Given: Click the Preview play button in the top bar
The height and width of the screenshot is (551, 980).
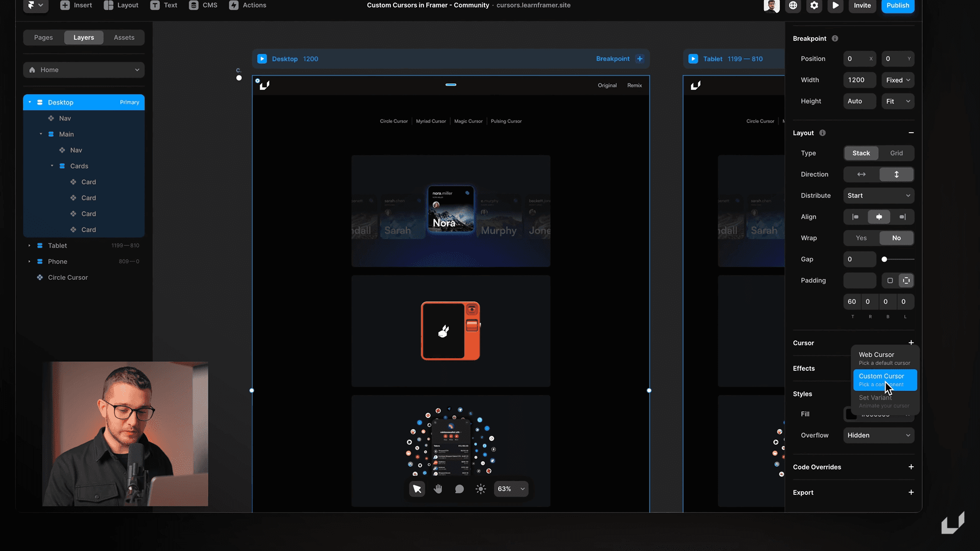Looking at the screenshot, I should point(836,6).
